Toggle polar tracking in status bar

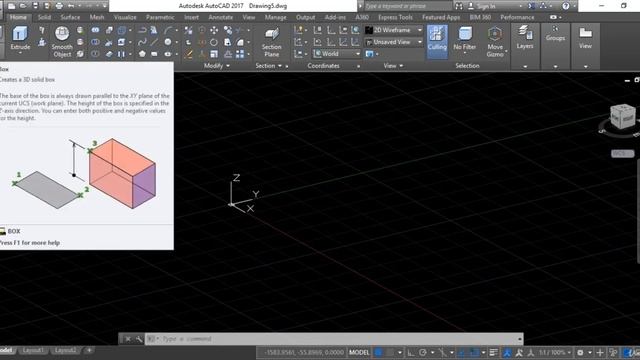[423, 352]
